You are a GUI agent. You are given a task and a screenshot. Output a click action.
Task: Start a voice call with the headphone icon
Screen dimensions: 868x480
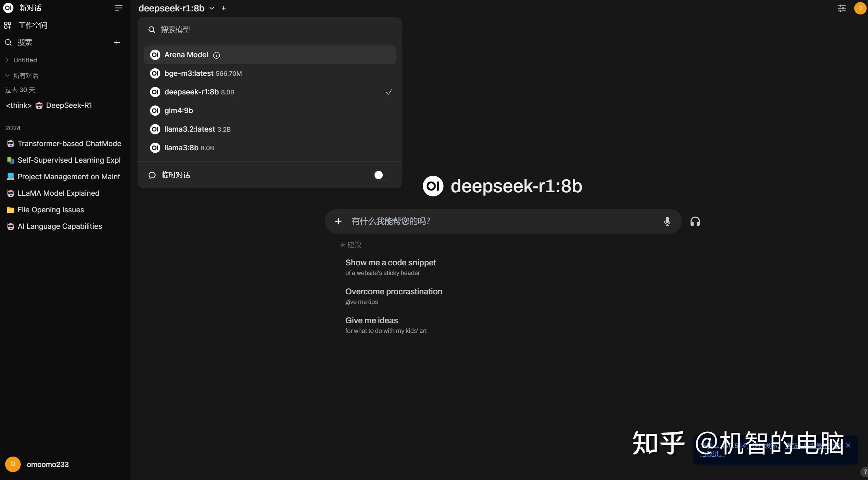coord(695,221)
